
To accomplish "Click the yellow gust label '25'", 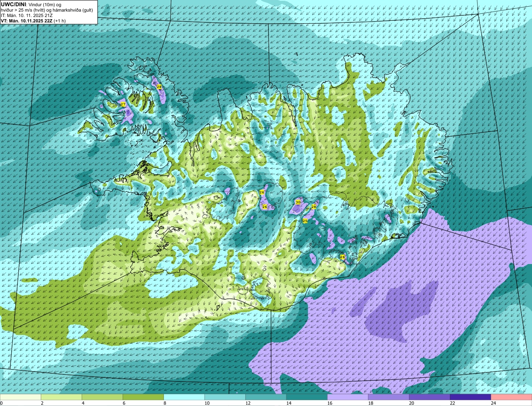I will pyautogui.click(x=305, y=221).
